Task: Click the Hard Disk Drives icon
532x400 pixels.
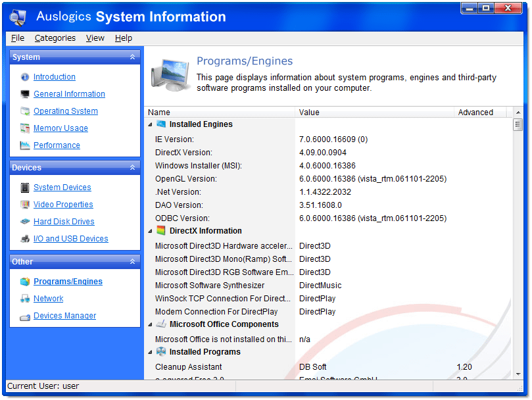Action: pyautogui.click(x=25, y=222)
